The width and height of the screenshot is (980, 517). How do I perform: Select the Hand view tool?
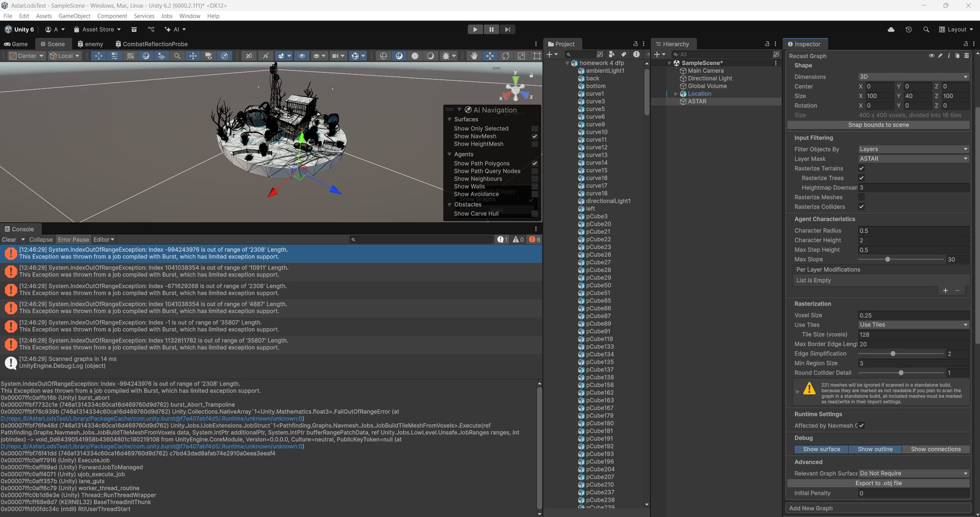(474, 56)
